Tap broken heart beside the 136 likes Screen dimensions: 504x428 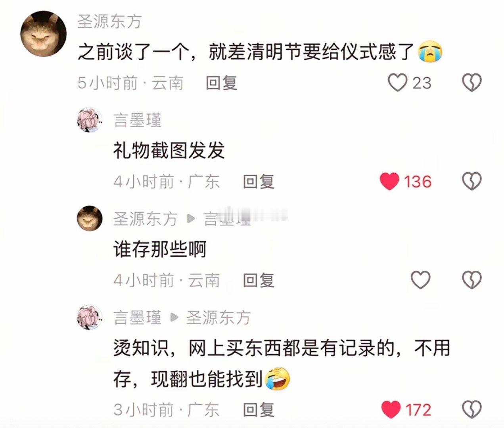(x=472, y=182)
